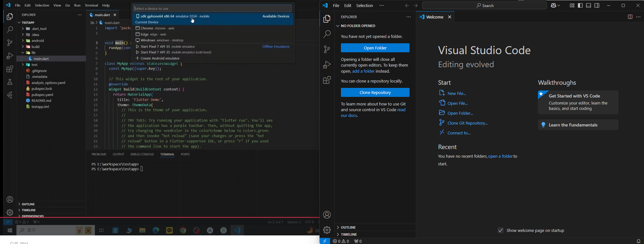The width and height of the screenshot is (644, 244).
Task: Select the Chrome web device
Action: [x=213, y=28]
